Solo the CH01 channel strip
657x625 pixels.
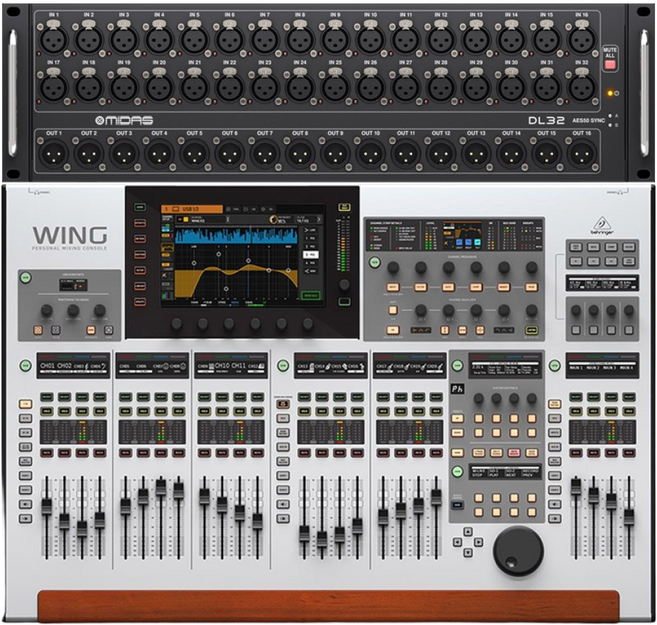click(47, 411)
